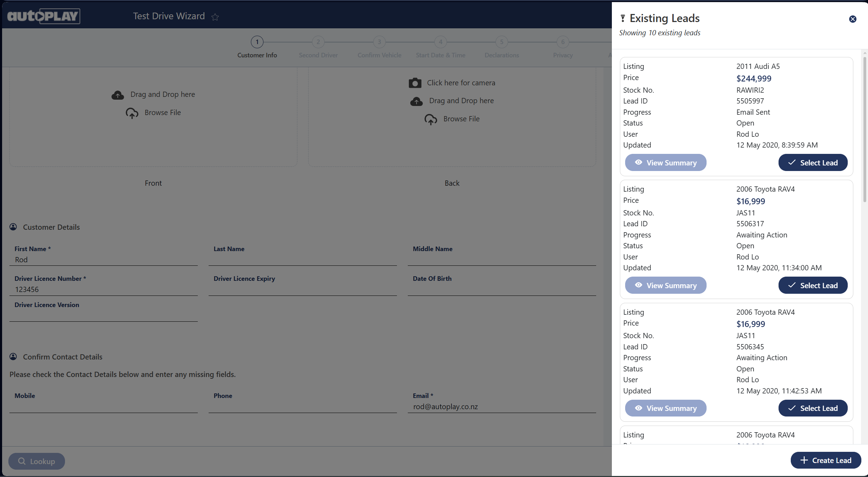Image resolution: width=868 pixels, height=477 pixels.
Task: Click the favorite star beside Test Drive Wizard
Action: tap(215, 17)
